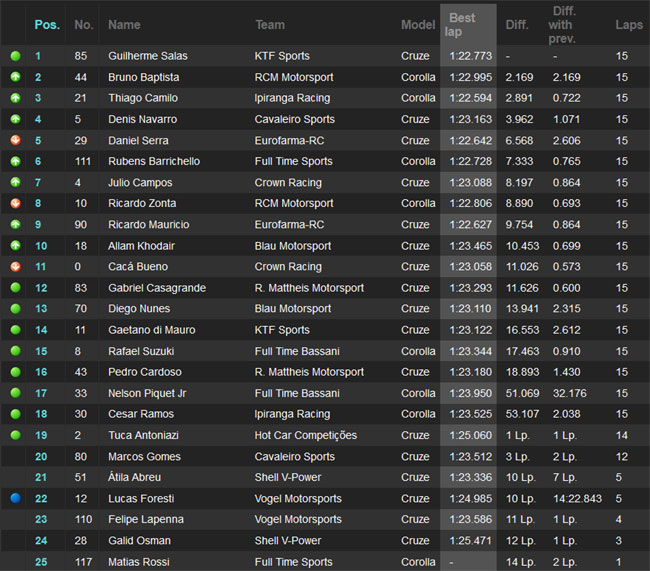Sort by the No. column header

click(x=83, y=25)
